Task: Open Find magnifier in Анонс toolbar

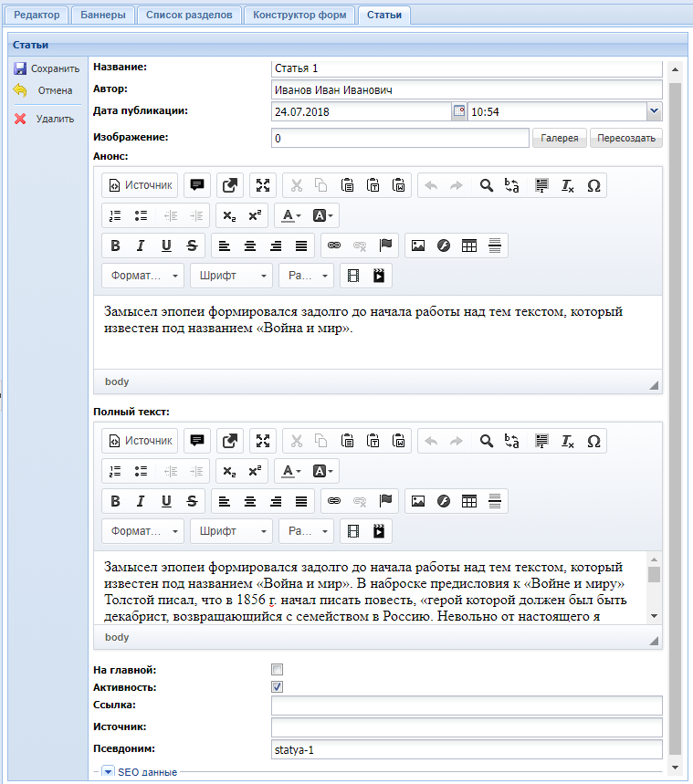Action: [x=487, y=185]
